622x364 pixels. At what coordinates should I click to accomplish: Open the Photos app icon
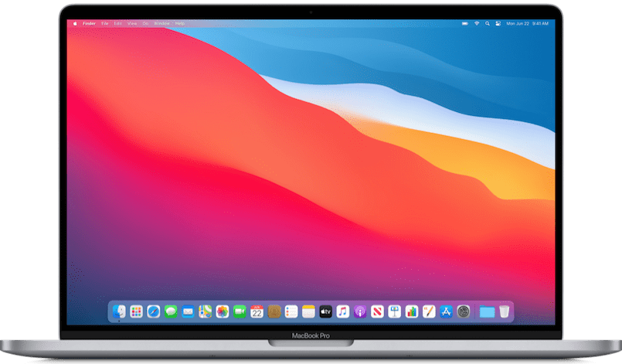(x=223, y=311)
